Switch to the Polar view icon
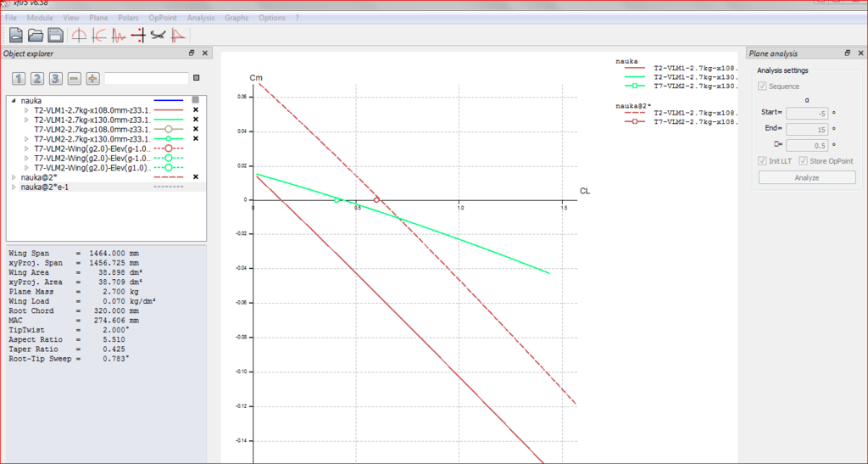 pos(99,35)
